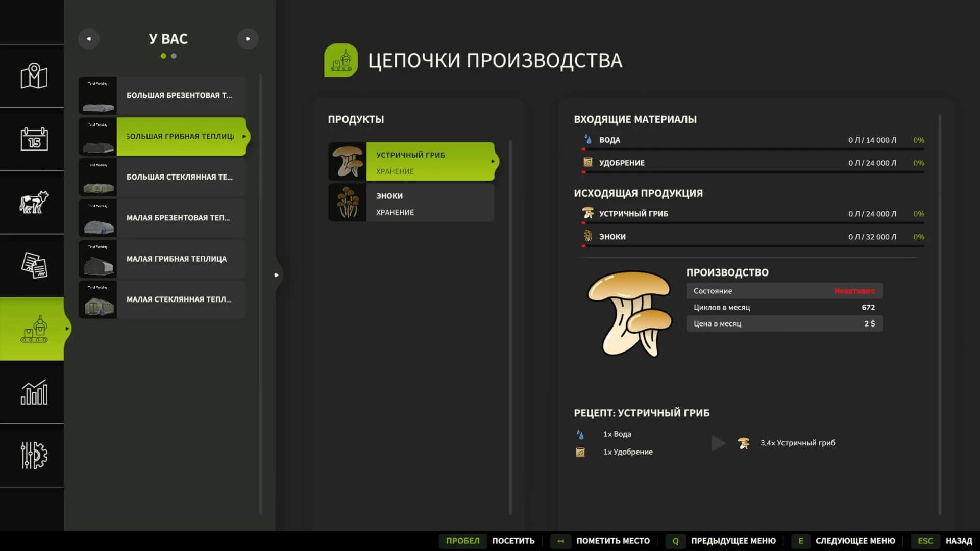
Task: Click Большая брезентовая теплица thumbnail
Action: pos(98,96)
